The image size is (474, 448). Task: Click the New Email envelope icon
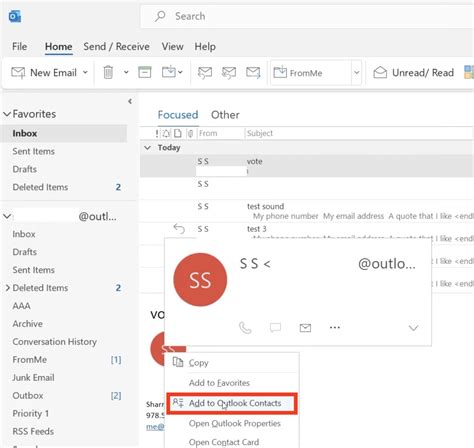pos(18,73)
